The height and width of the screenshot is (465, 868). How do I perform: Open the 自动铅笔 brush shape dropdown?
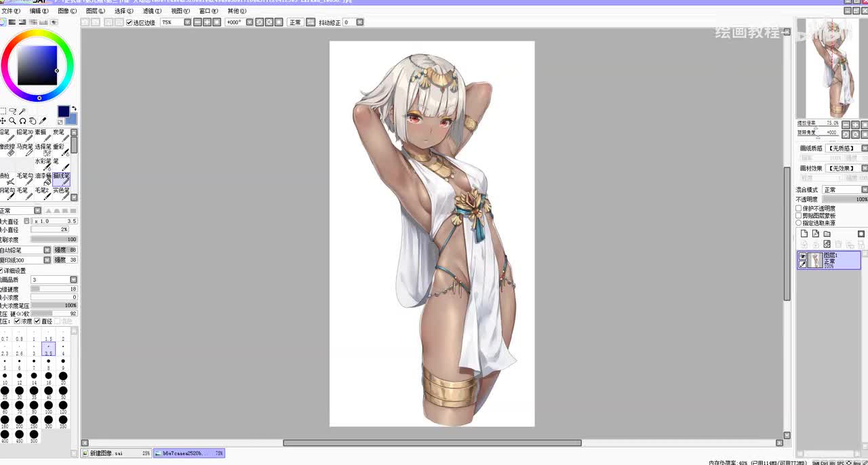pyautogui.click(x=47, y=250)
